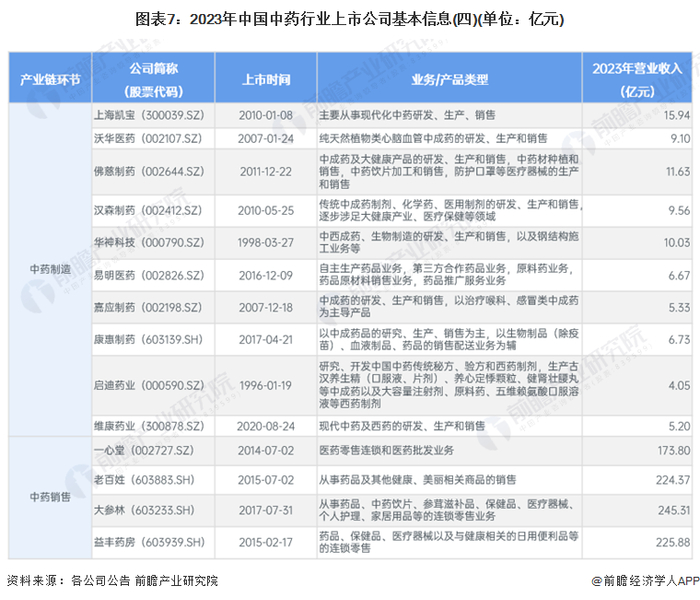The width and height of the screenshot is (700, 600).
Task: Click 医药零售连锁和医药批发业务 description
Action: (x=386, y=450)
